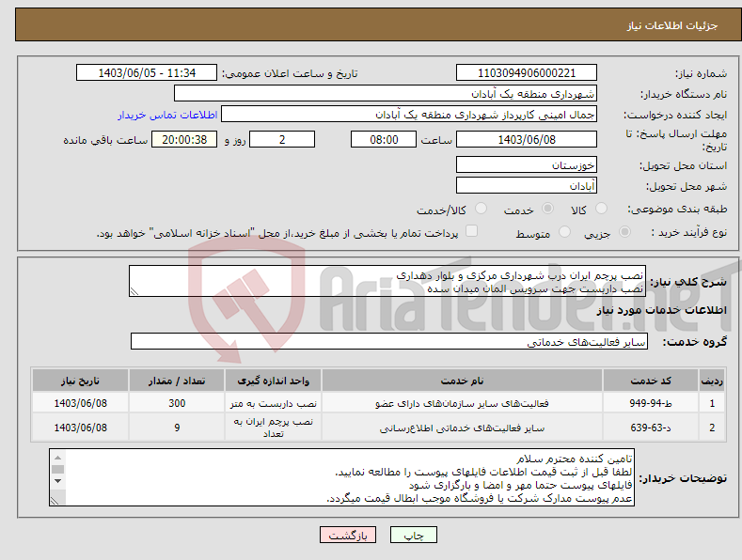Click the deadline time field 08:00
This screenshot has height=560, width=742.
pyautogui.click(x=384, y=139)
